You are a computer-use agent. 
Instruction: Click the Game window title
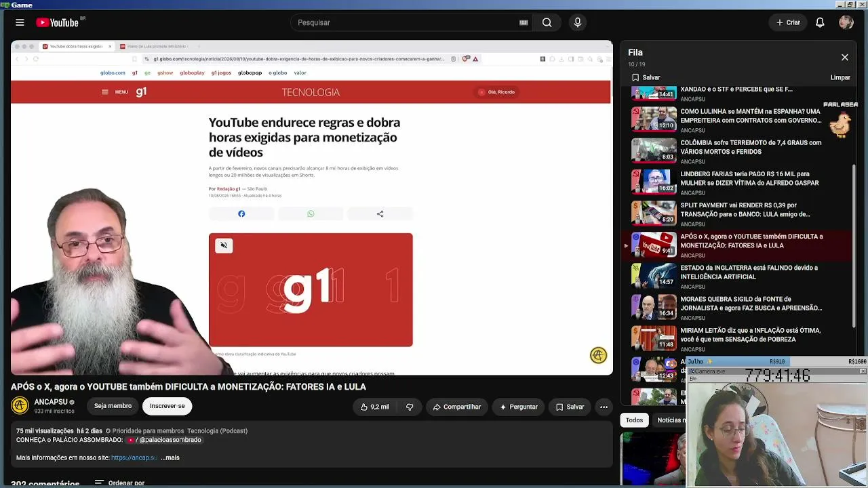point(22,5)
